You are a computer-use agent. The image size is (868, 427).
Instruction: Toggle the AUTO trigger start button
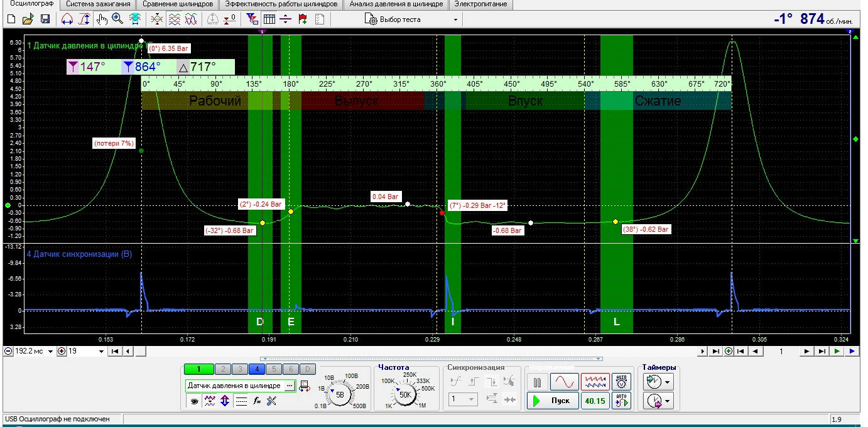[x=621, y=401]
